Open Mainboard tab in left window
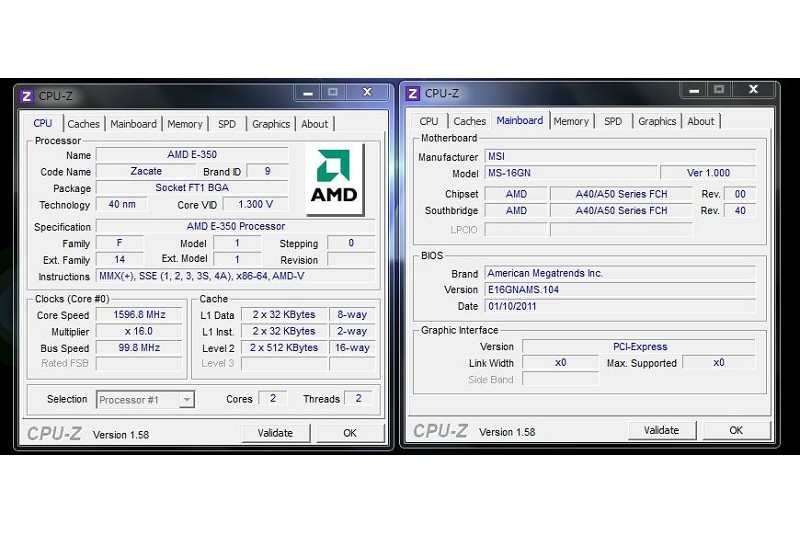The image size is (800, 533). point(133,124)
